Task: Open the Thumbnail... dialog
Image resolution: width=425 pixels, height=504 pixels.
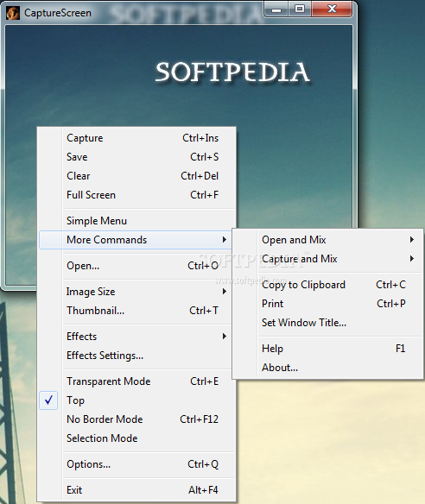Action: tap(136, 311)
